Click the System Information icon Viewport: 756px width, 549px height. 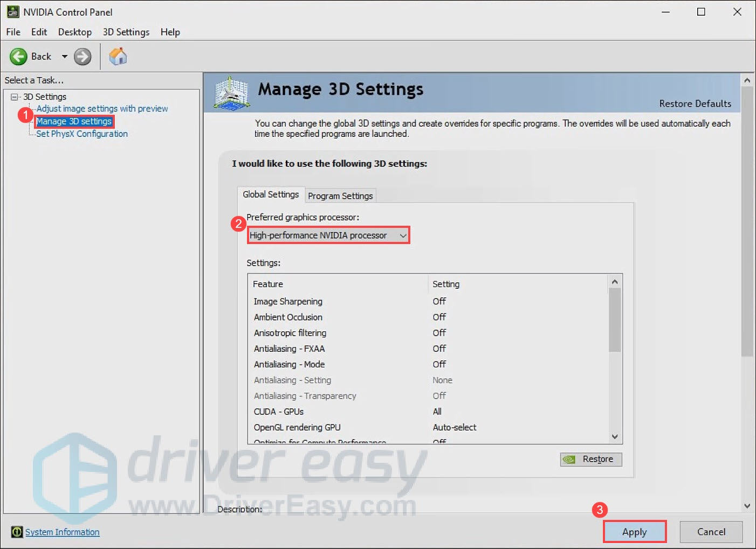17,532
